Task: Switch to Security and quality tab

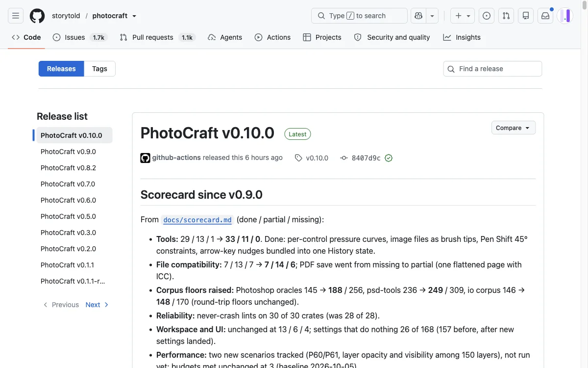Action: 392,37
